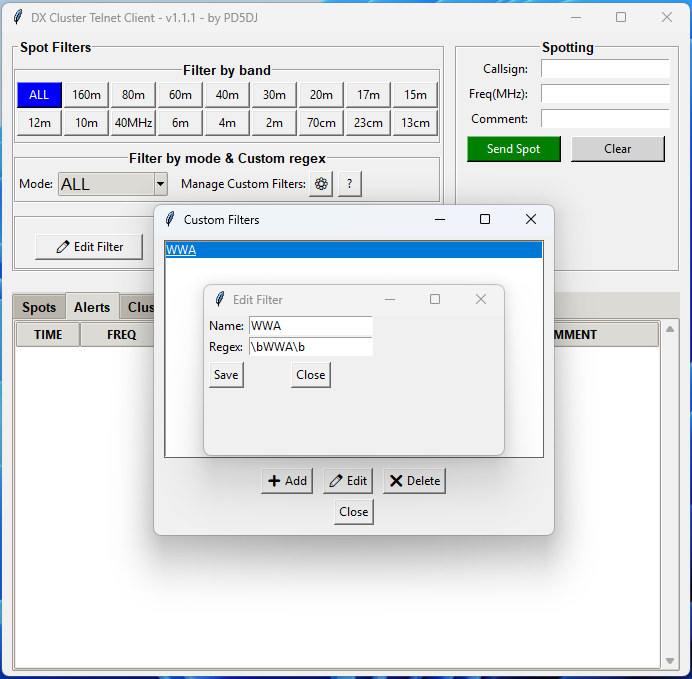Image resolution: width=692 pixels, height=679 pixels.
Task: Expand the Mode dropdown arrow
Action: [x=160, y=185]
